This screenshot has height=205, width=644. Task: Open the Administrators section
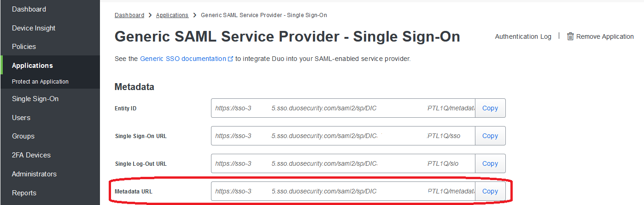tap(34, 174)
